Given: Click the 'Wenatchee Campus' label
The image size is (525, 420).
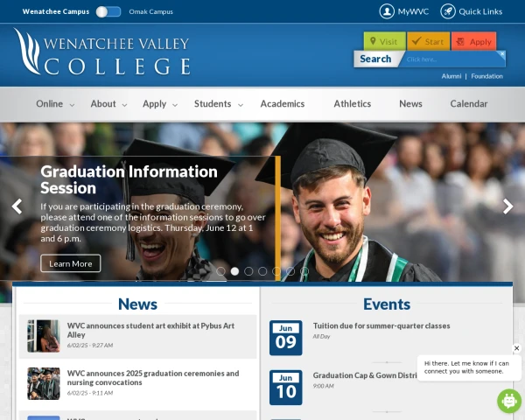Looking at the screenshot, I should [x=56, y=11].
